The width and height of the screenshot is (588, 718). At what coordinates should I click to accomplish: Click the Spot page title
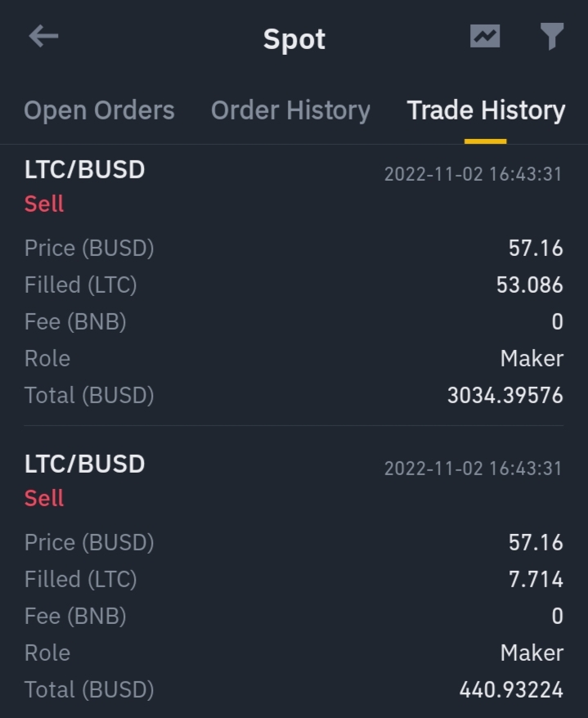click(294, 39)
